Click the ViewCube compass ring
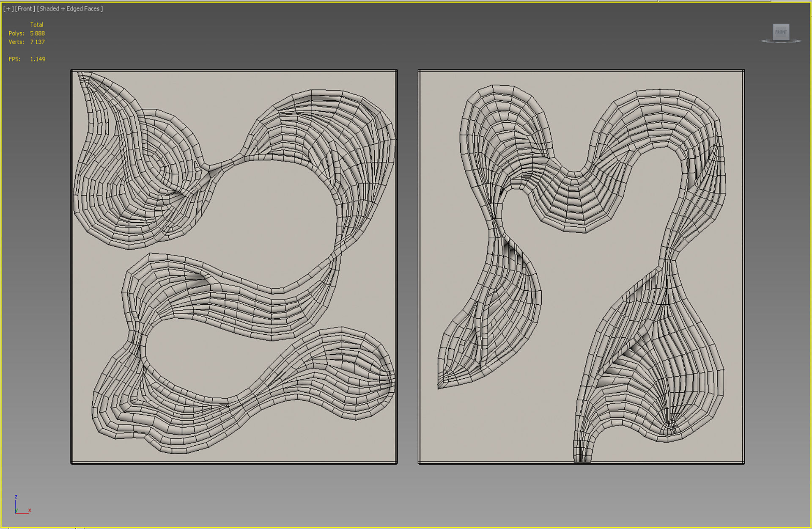Viewport: 812px width, 529px height. (781, 41)
